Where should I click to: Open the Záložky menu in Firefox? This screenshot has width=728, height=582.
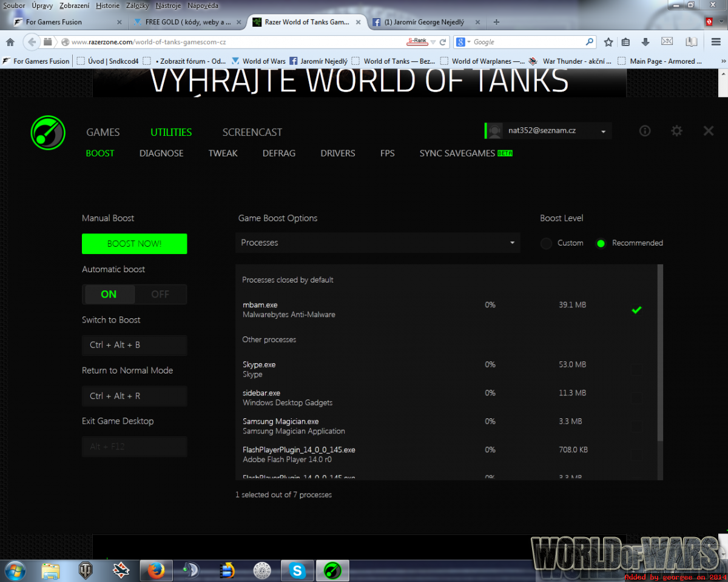[x=137, y=5]
